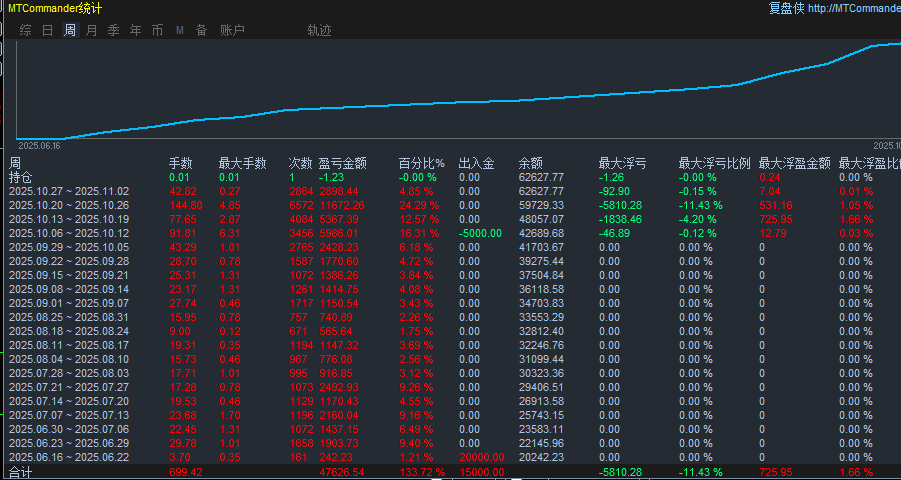Select the 2025.10.20 ~ 2025.10.26 week row
The width and height of the screenshot is (901, 480).
(450, 205)
